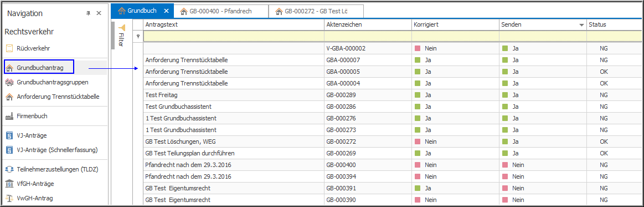The width and height of the screenshot is (644, 207).
Task: Switch to the GB-000272 - GB Test tab
Action: point(316,11)
